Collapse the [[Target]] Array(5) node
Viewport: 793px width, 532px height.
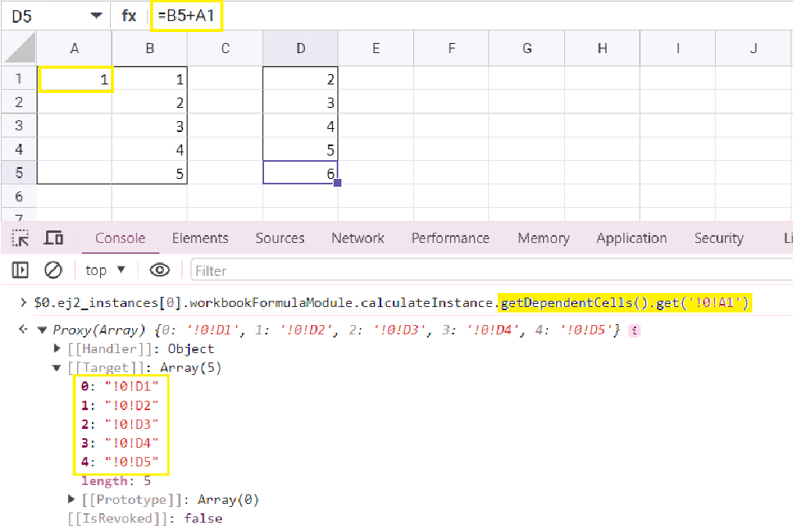click(x=59, y=369)
